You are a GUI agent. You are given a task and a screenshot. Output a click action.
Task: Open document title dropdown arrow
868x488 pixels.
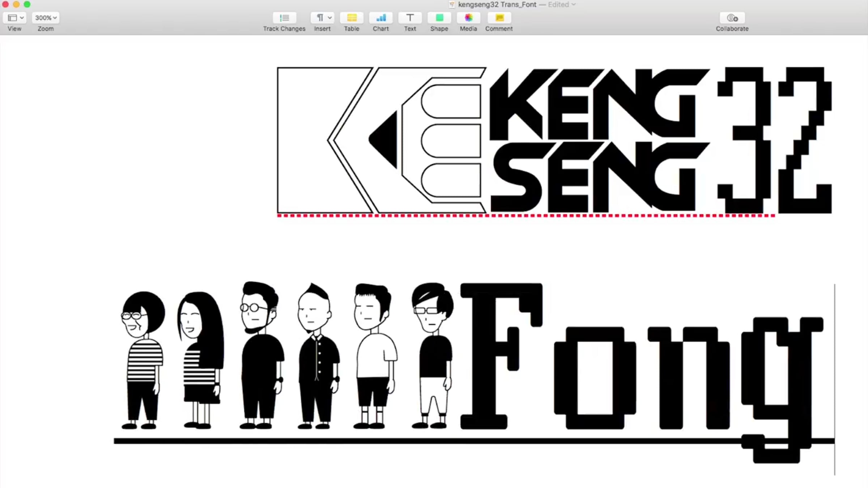(574, 5)
